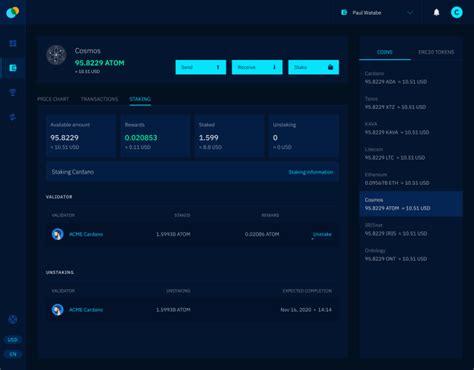Screen dimensions: 474x370
Task: Click the ACME Cardano avatar in Unstaking table
Action: [57, 310]
